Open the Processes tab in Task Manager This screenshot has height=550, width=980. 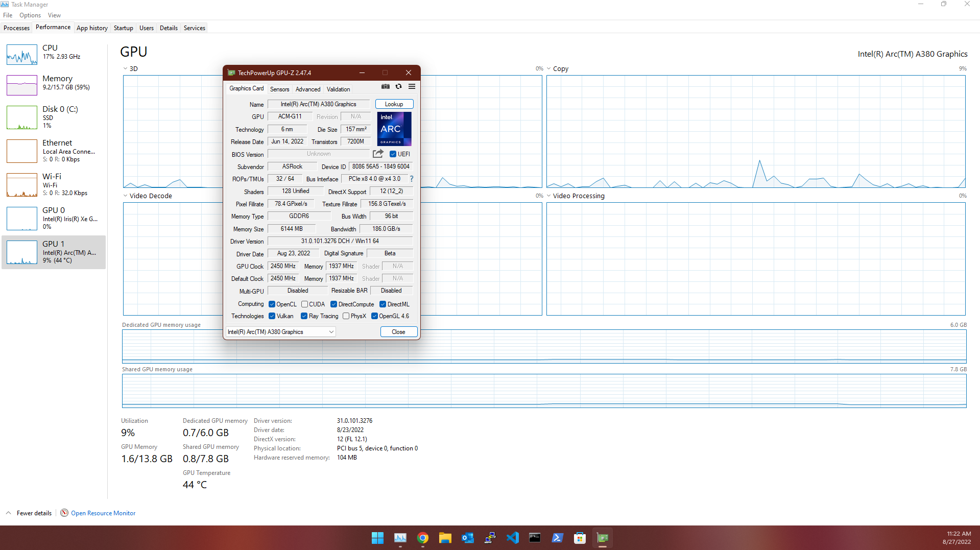(x=16, y=28)
